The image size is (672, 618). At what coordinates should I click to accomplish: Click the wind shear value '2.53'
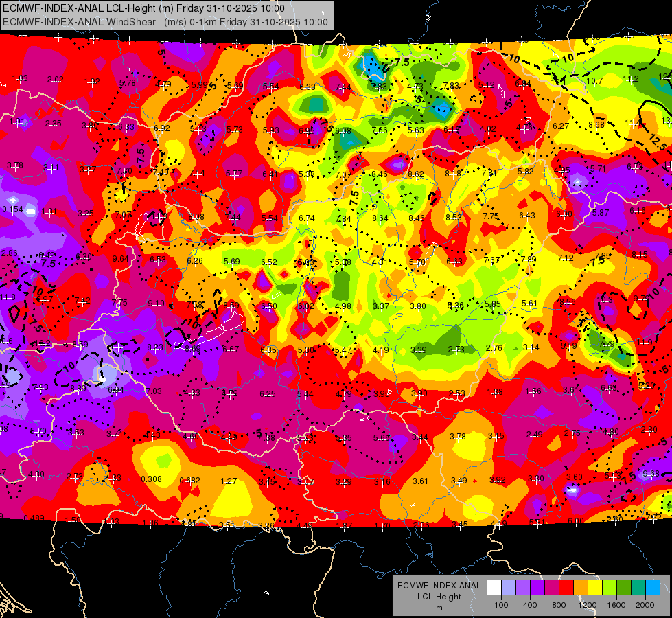[x=457, y=393]
